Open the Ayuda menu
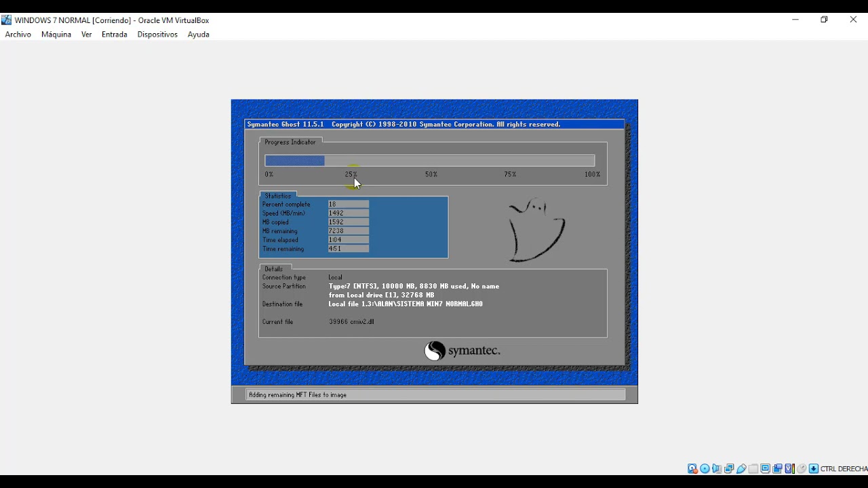This screenshot has width=868, height=488. click(x=199, y=35)
